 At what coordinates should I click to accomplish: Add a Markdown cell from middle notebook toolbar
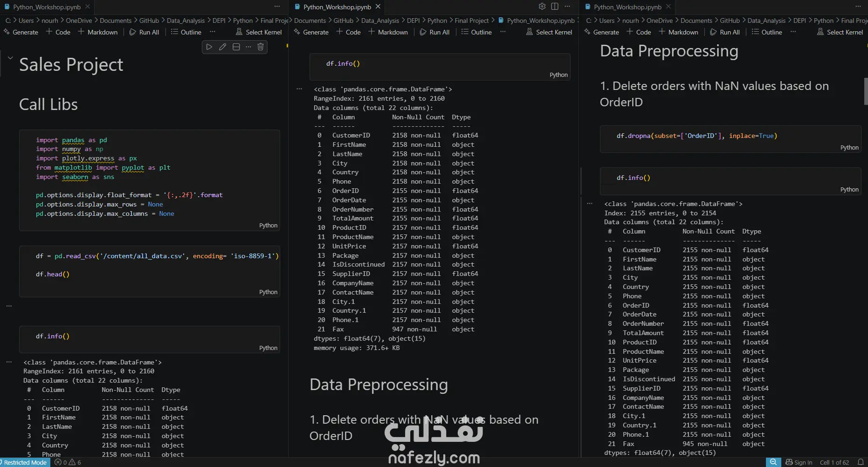[388, 32]
